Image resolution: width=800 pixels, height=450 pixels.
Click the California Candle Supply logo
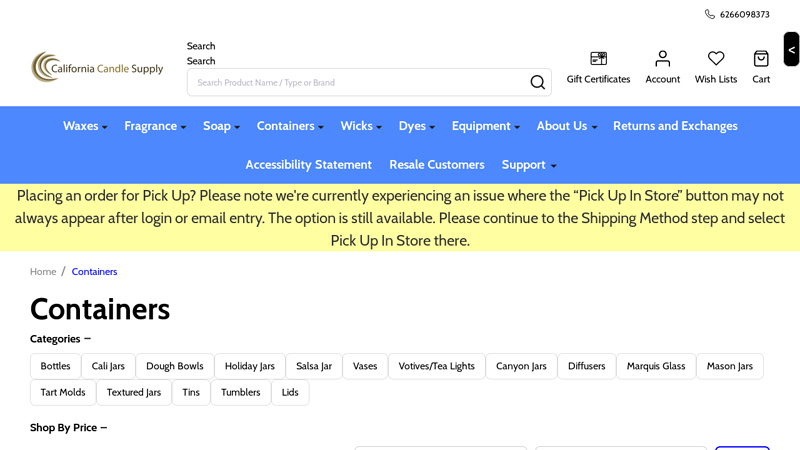pos(97,67)
